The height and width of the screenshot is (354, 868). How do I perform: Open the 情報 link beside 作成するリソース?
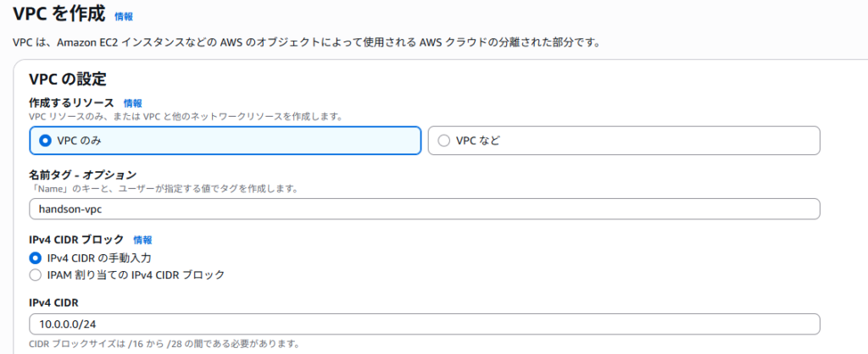(x=133, y=102)
